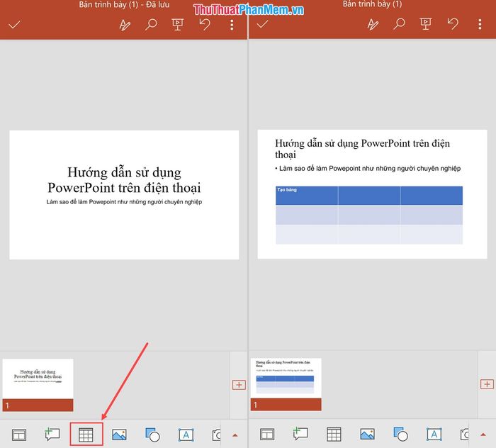Viewport: 496px width, 448px height.
Task: Select table header cell 'Tạo bảng'
Action: [307, 195]
